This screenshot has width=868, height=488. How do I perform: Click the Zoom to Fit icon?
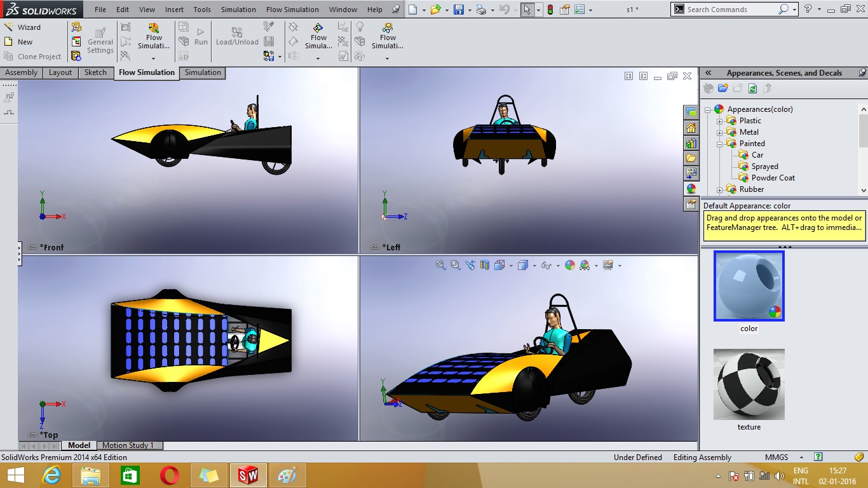point(441,265)
